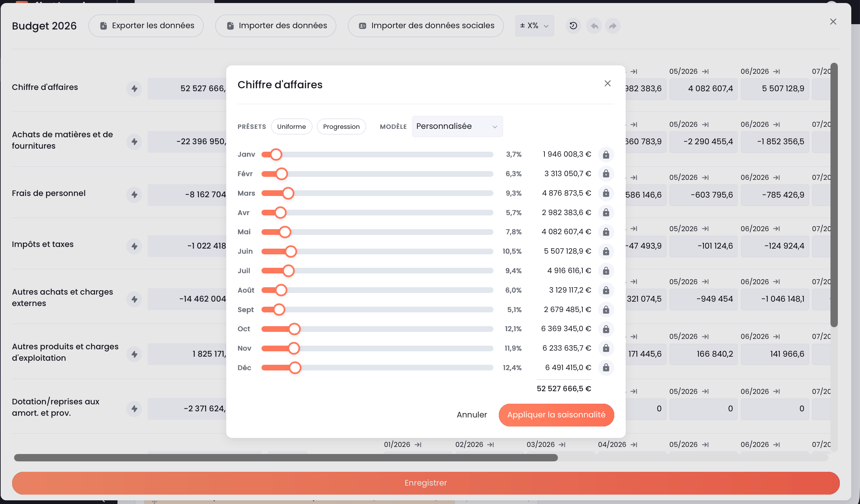Click lightning icon for Frais de personnel
This screenshot has height=504, width=860.
pyautogui.click(x=134, y=195)
